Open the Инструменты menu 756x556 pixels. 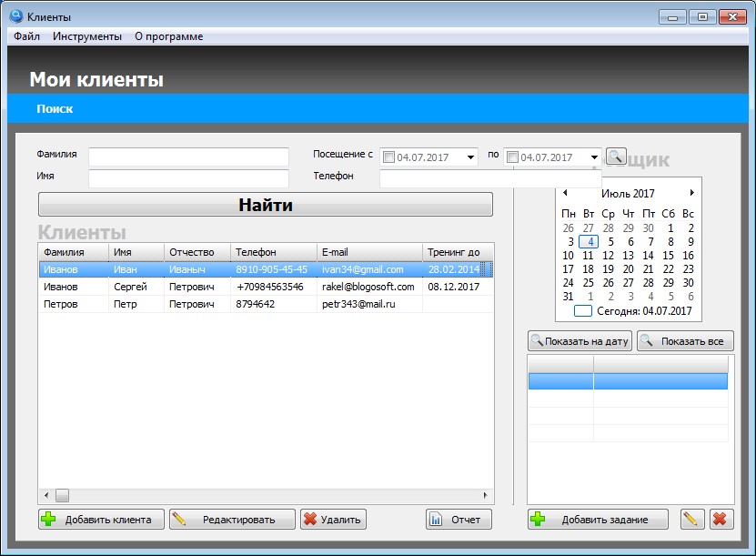(x=87, y=36)
